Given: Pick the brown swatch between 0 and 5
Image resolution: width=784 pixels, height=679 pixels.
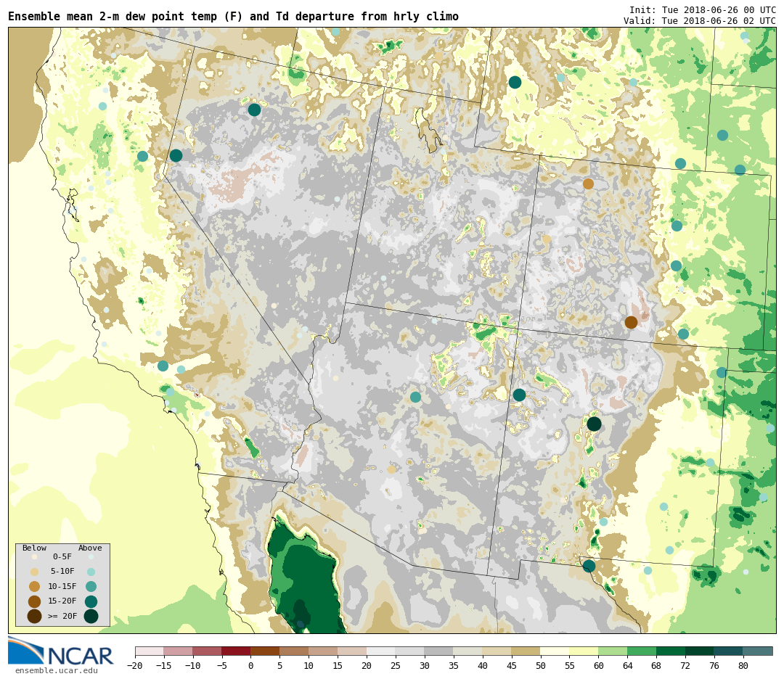Looking at the screenshot, I should pyautogui.click(x=265, y=651).
